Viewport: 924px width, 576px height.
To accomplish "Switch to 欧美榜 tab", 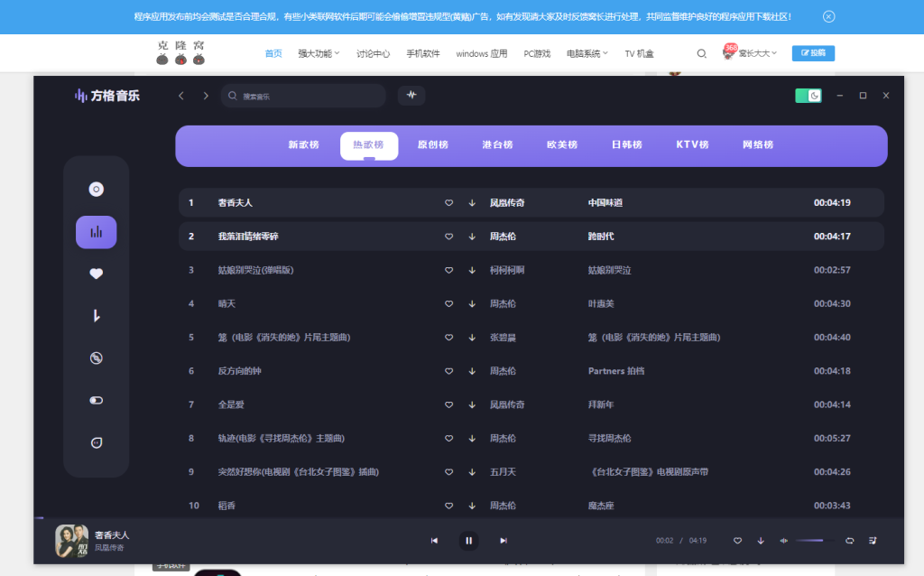I will click(x=562, y=145).
